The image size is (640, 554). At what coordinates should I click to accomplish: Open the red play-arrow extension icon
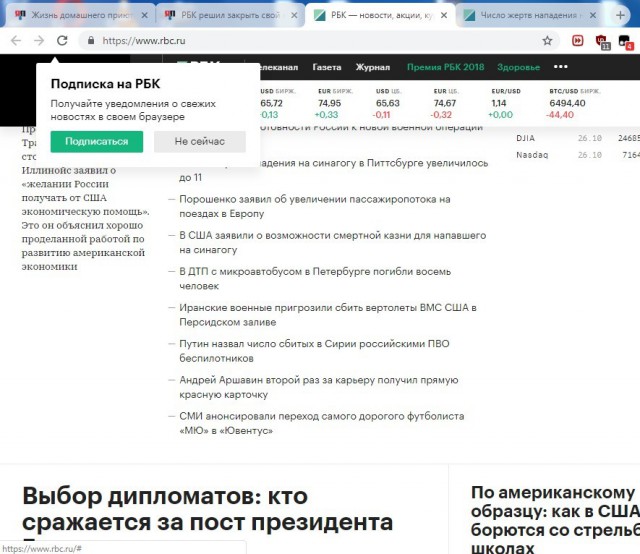(x=578, y=40)
